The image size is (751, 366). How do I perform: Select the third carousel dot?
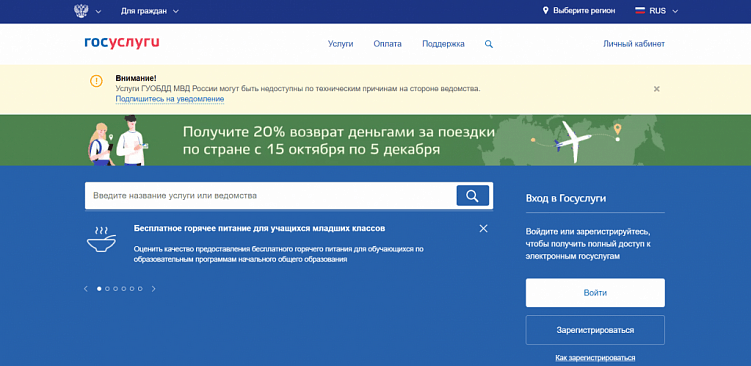click(x=115, y=289)
